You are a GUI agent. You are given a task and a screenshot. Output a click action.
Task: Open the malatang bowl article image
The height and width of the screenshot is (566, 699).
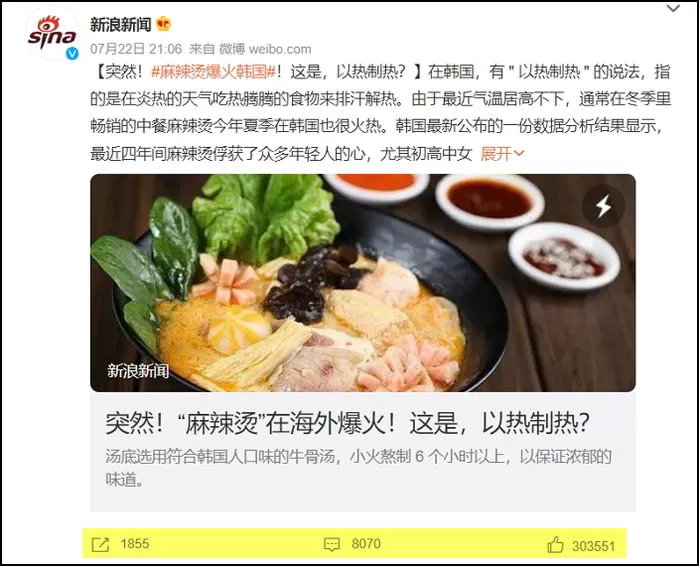(x=363, y=283)
